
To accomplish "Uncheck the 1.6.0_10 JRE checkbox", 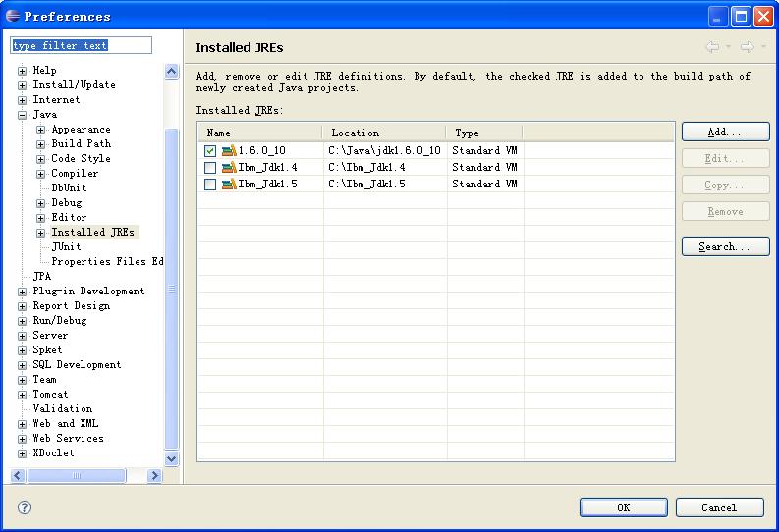I will 210,151.
